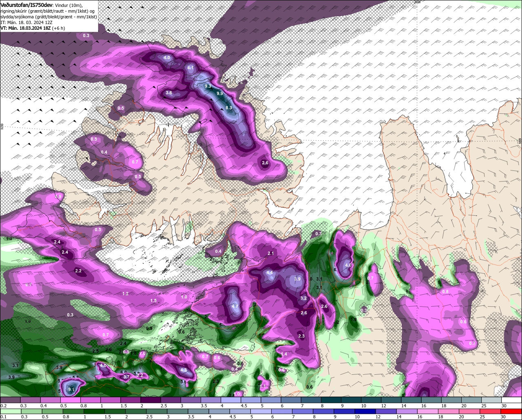This screenshot has height=420, width=522.
Task: Click the 4.7 precipitation value label
Action: coord(234,306)
